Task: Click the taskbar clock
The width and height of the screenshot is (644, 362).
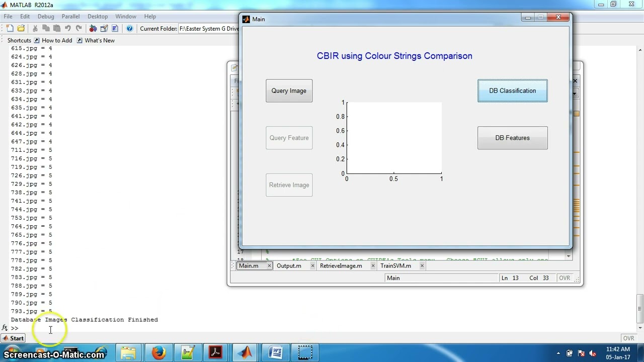Action: (x=618, y=353)
